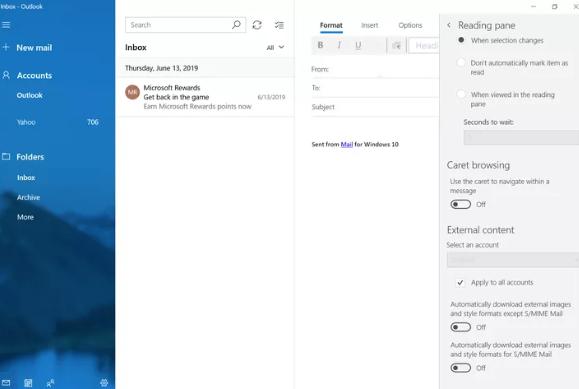
Task: Go back from Reading pane settings
Action: pyautogui.click(x=449, y=25)
